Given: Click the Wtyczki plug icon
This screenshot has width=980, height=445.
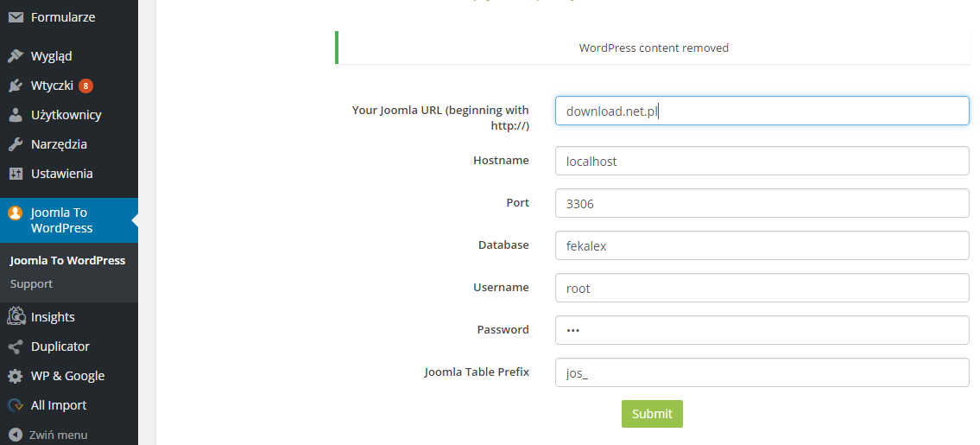Looking at the screenshot, I should pos(16,86).
